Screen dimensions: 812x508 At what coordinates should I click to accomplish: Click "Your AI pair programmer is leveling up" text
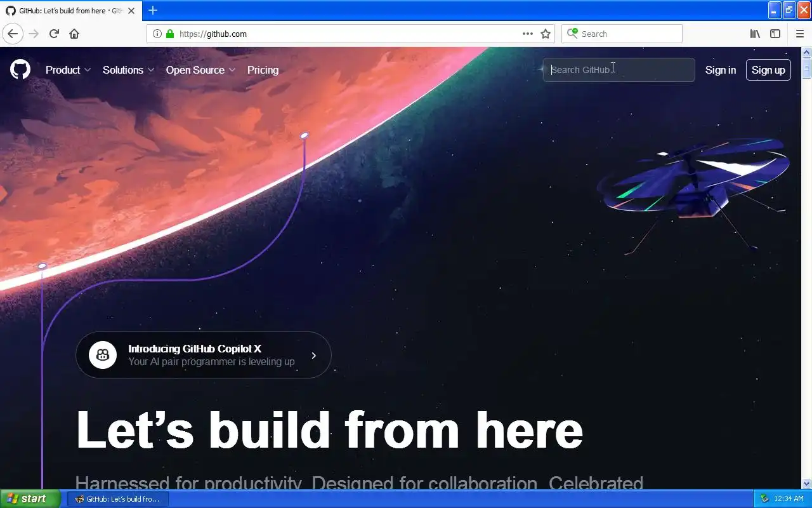click(211, 361)
